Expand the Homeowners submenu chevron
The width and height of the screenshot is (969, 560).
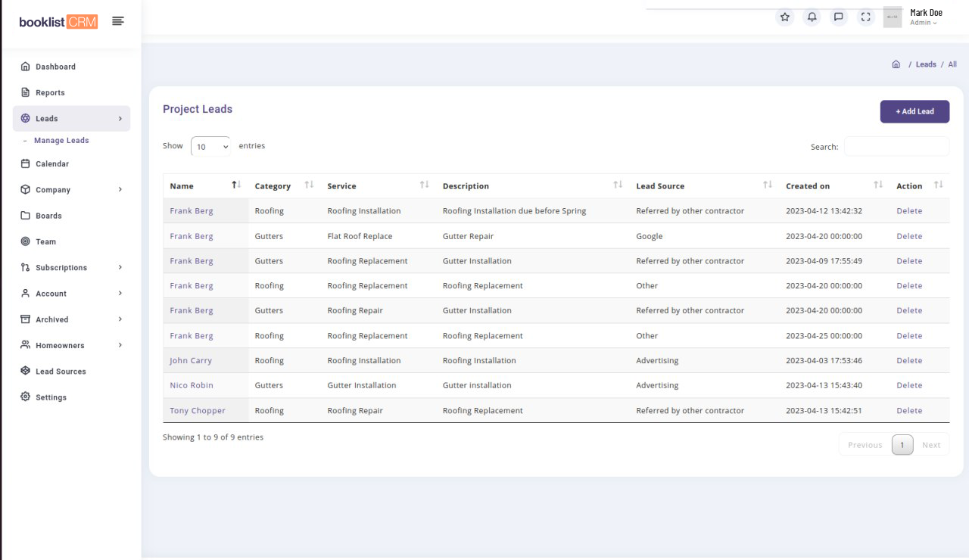pos(120,345)
